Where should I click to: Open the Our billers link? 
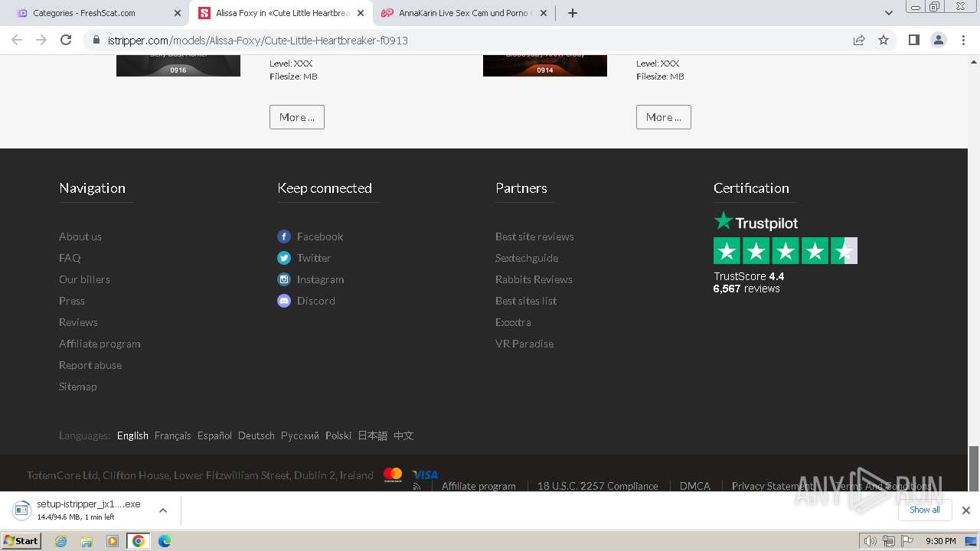point(84,279)
